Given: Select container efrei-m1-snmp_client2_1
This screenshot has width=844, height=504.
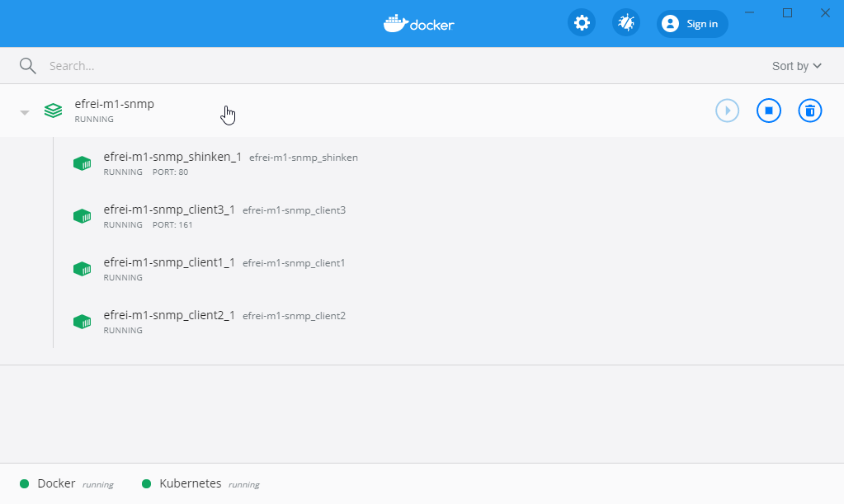Looking at the screenshot, I should point(169,314).
